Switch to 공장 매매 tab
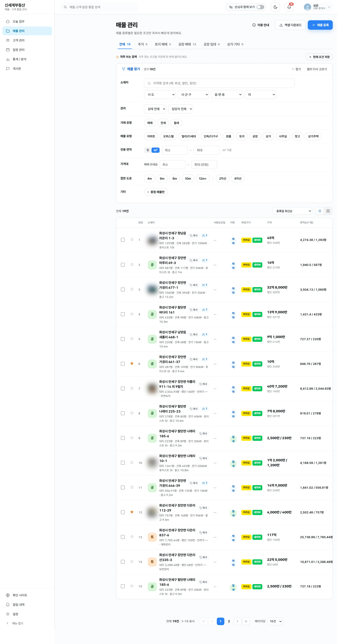 [x=187, y=44]
